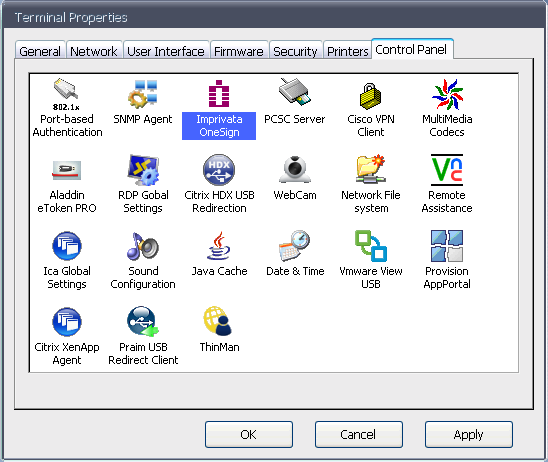The image size is (548, 462).
Task: Click the 'Network File system' label text
Action: (371, 201)
